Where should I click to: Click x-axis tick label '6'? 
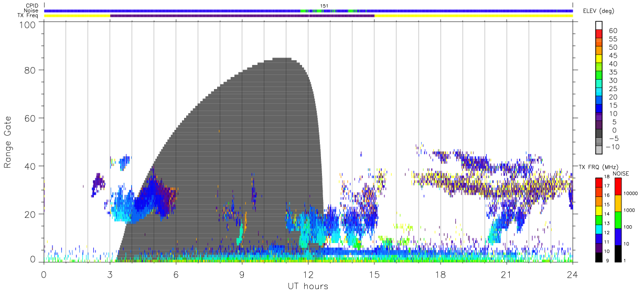tap(176, 274)
